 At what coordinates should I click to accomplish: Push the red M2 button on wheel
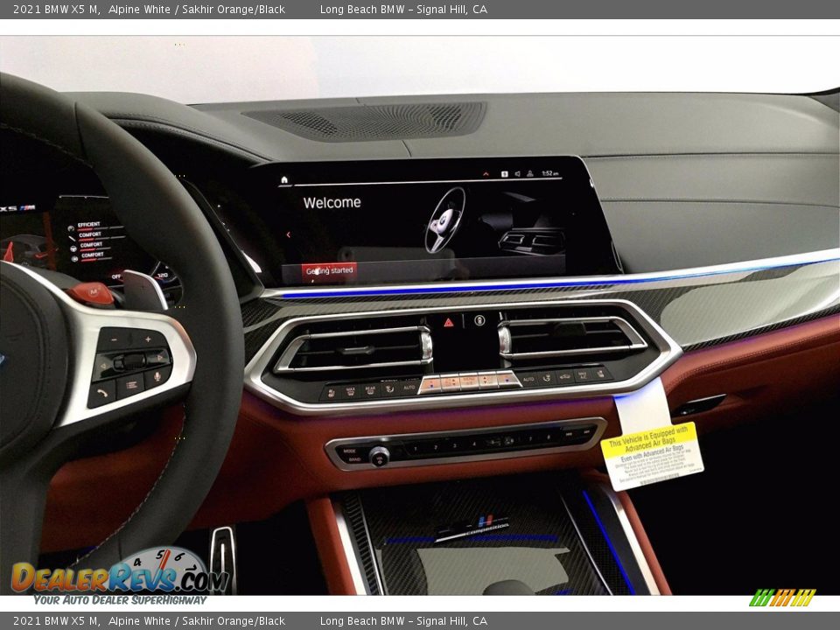[x=93, y=292]
